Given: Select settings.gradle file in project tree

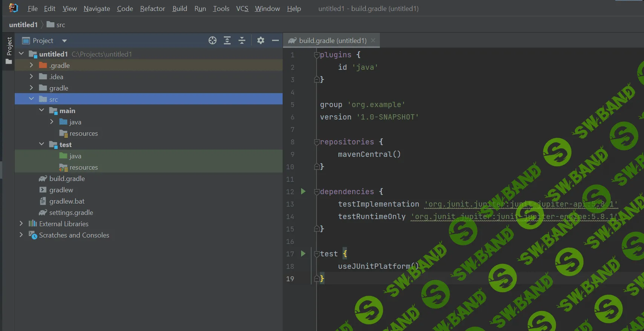Looking at the screenshot, I should click(71, 213).
